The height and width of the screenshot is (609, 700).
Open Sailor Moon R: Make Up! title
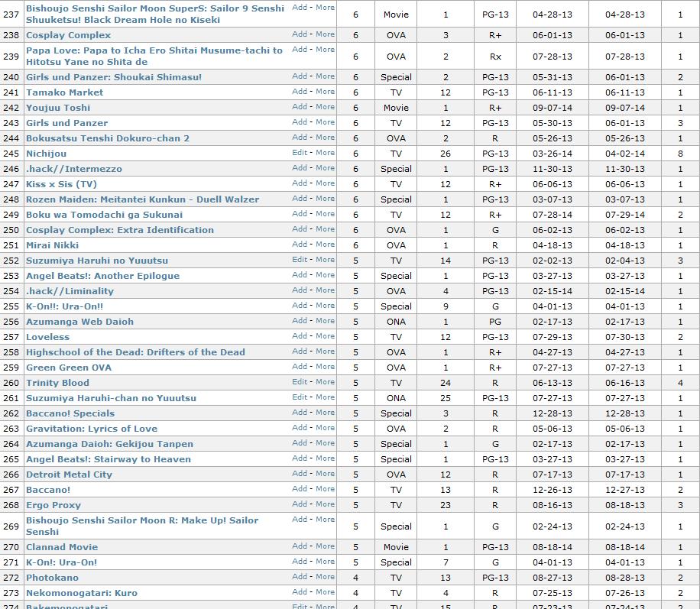pyautogui.click(x=142, y=526)
